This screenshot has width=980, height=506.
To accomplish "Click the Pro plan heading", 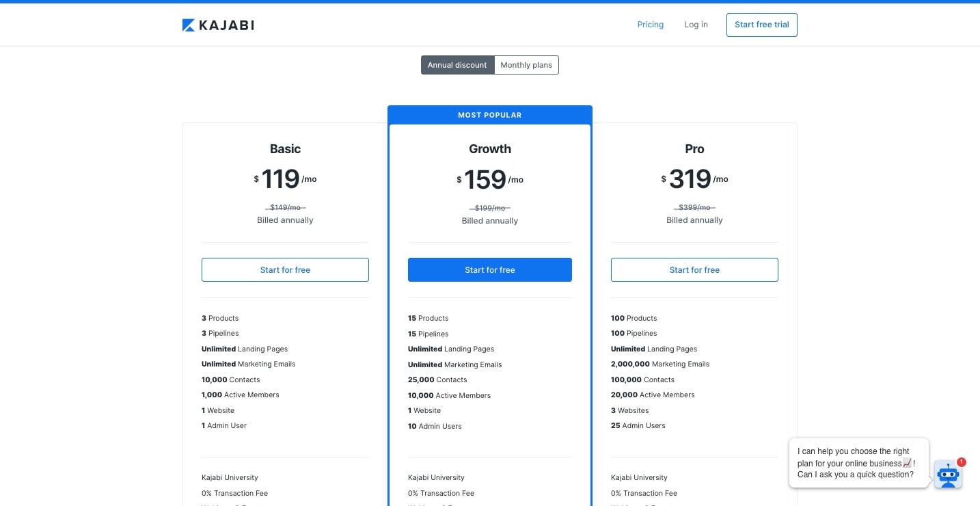I will click(x=694, y=149).
